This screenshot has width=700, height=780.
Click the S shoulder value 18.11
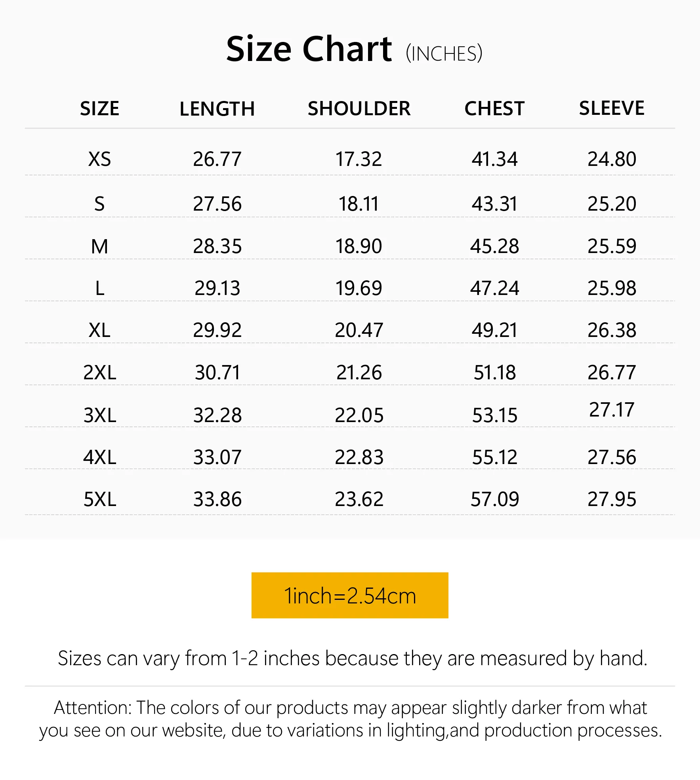(359, 204)
